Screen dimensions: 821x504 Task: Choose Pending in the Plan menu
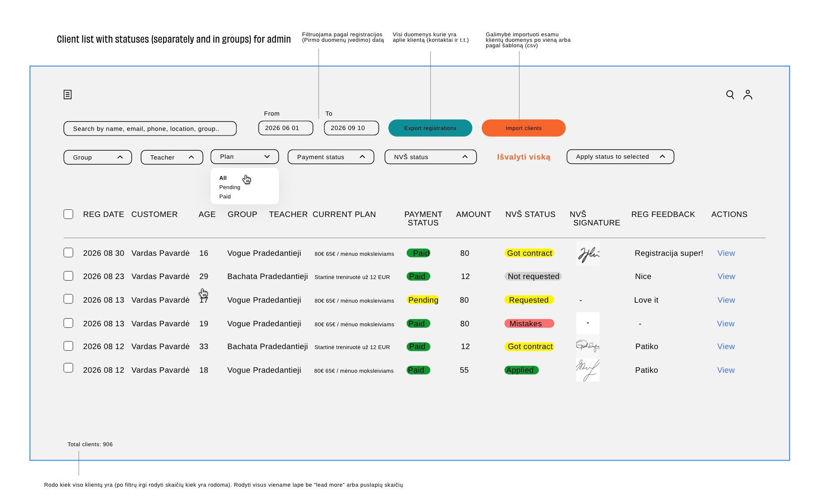230,187
